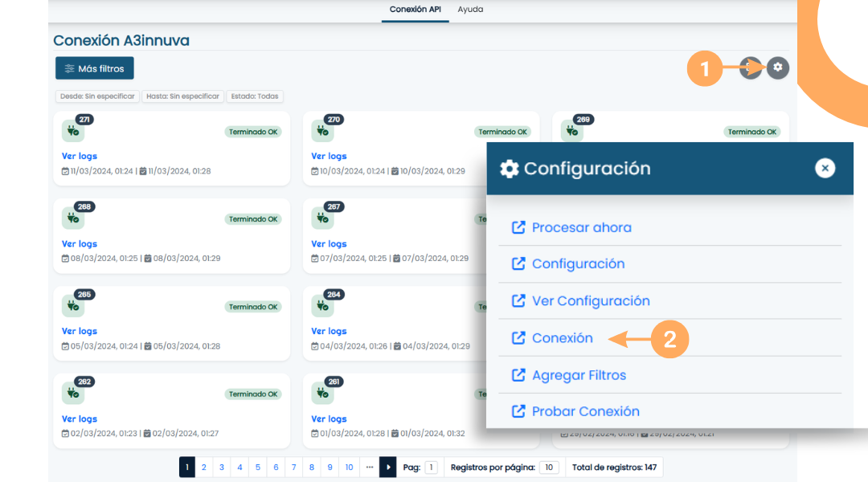This screenshot has width=868, height=482.
Task: Go to page 6 in pagination
Action: click(x=276, y=467)
